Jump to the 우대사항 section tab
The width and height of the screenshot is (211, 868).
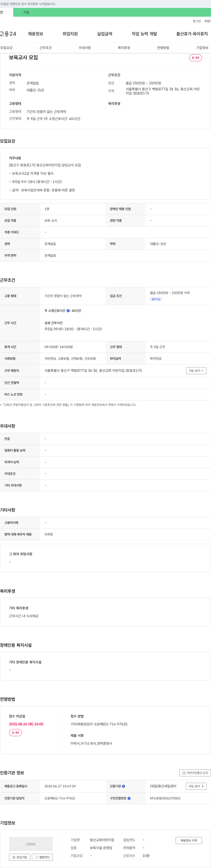[x=85, y=48]
